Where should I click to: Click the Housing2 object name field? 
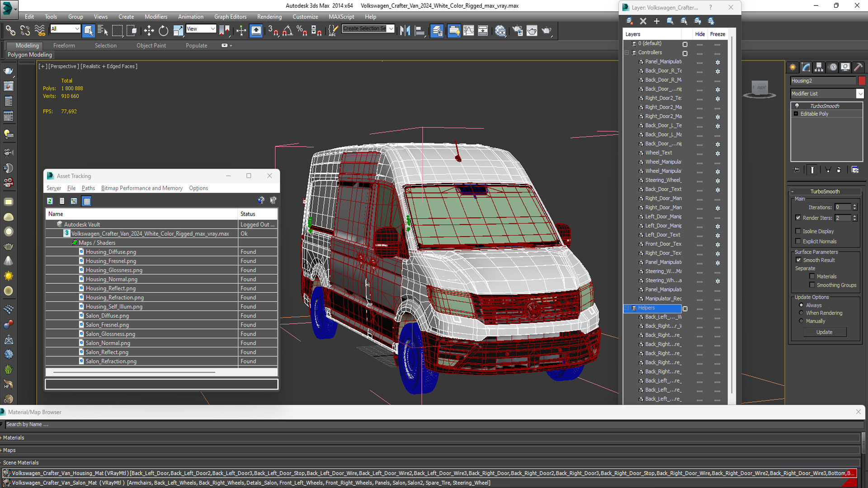click(823, 81)
